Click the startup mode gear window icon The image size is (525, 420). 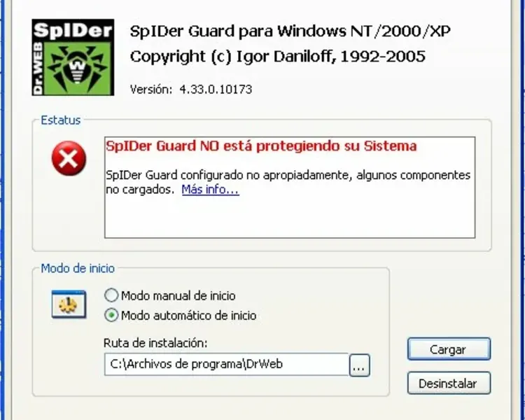click(x=69, y=304)
